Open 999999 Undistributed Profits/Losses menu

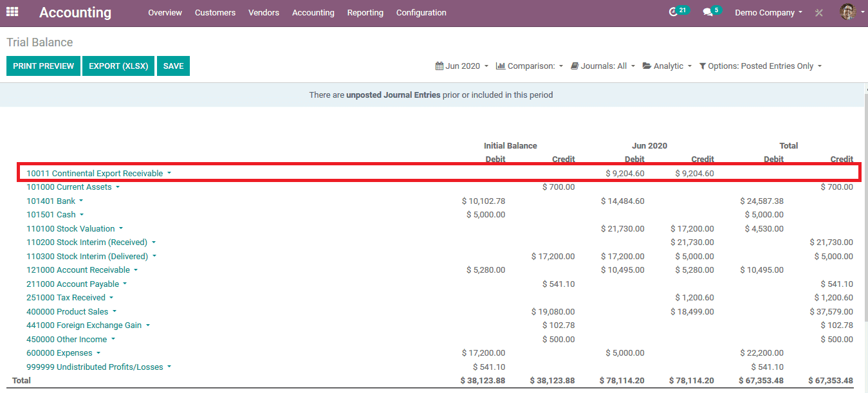tap(98, 367)
